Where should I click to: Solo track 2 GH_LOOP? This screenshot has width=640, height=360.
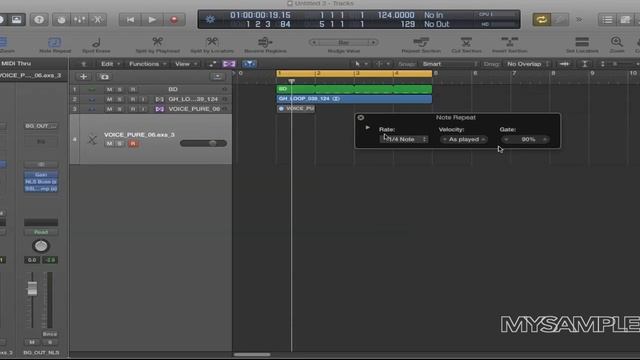pos(120,99)
